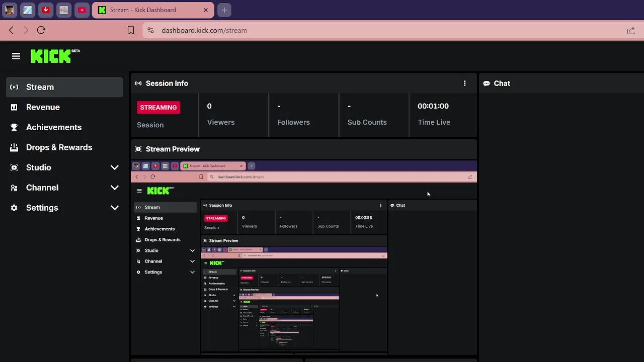
Task: Switch to the pinned red download-arrow tab
Action: tap(46, 10)
